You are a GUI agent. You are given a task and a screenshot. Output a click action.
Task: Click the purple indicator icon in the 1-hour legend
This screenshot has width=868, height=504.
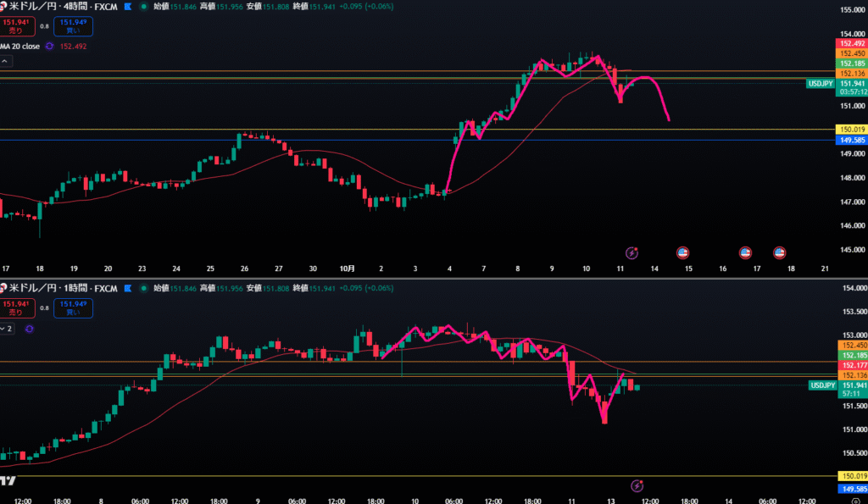(31, 328)
